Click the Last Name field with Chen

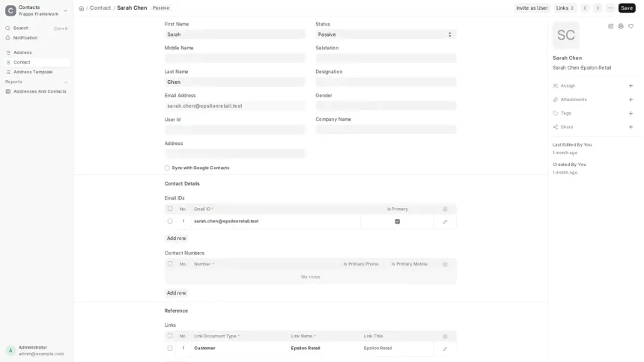[x=235, y=82]
